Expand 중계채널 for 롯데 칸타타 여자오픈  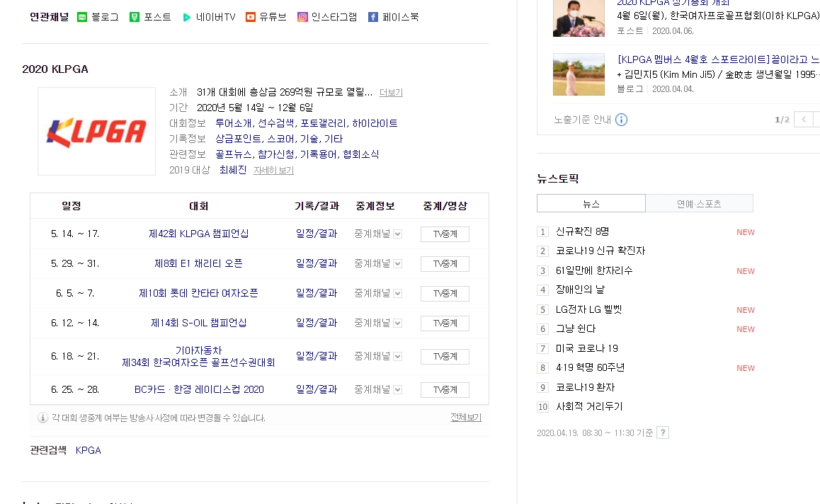coord(397,294)
